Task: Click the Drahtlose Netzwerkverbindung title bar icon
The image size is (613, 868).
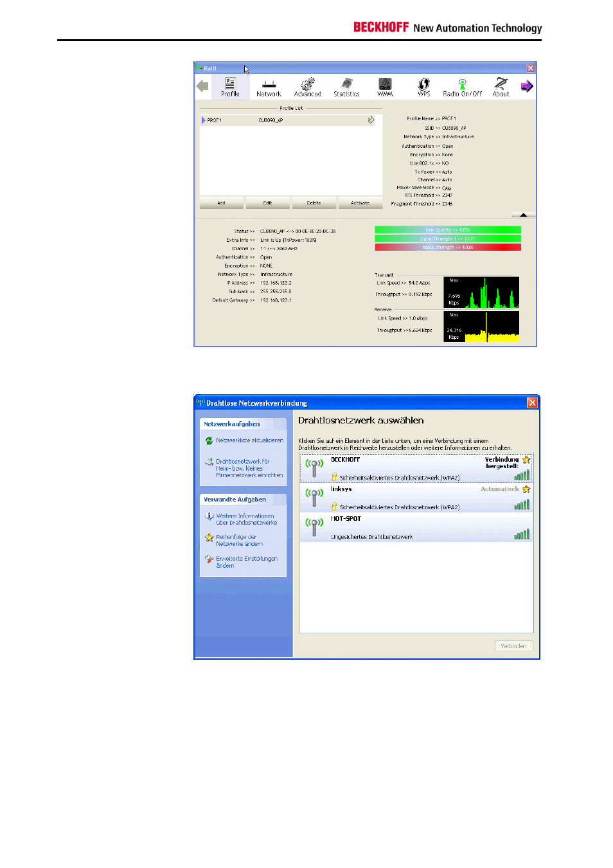Action: point(200,402)
